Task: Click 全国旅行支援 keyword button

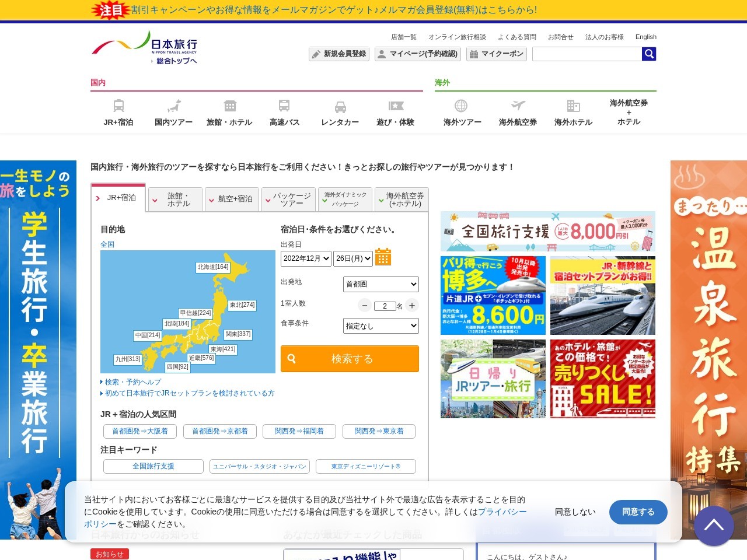Action: tap(153, 466)
